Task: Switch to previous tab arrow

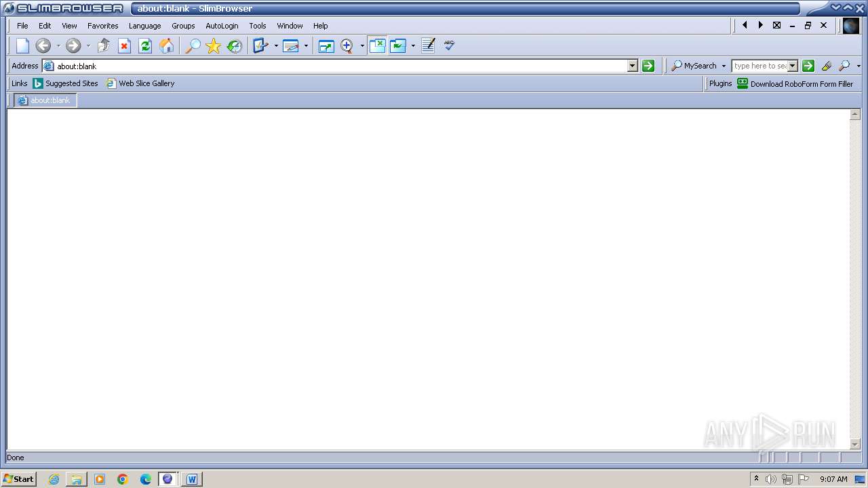Action: [x=745, y=25]
